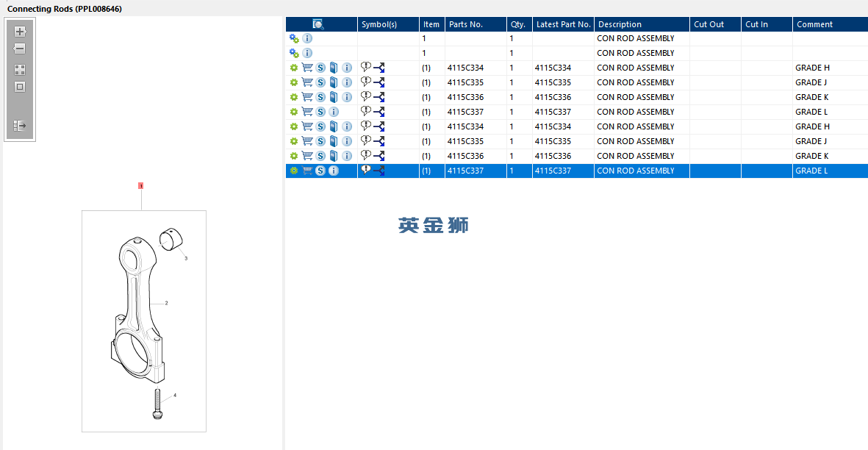Sort by Latest Part No. column header
Viewport: 868px width, 450px height.
click(563, 24)
